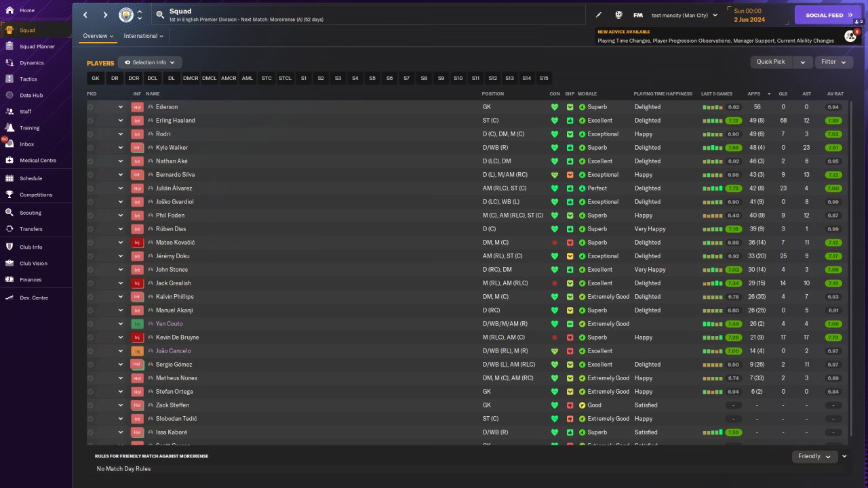Open the International tab menu
Image resolution: width=868 pixels, height=488 pixels.
pos(144,36)
